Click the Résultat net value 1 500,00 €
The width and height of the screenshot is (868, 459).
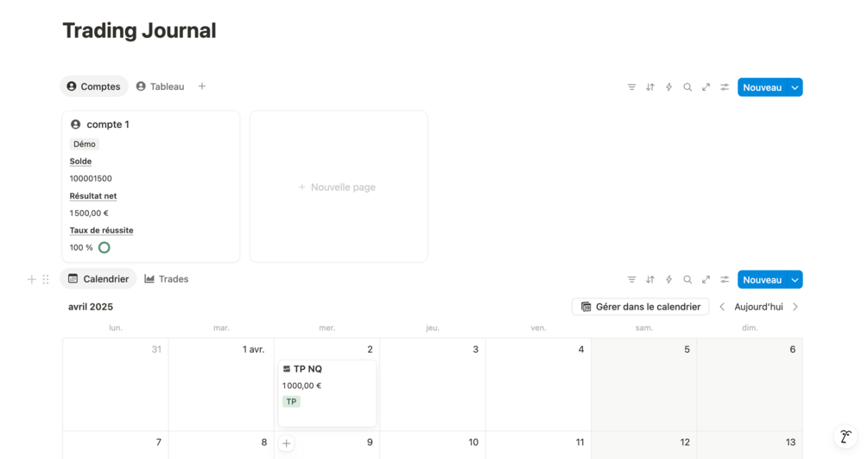(89, 213)
